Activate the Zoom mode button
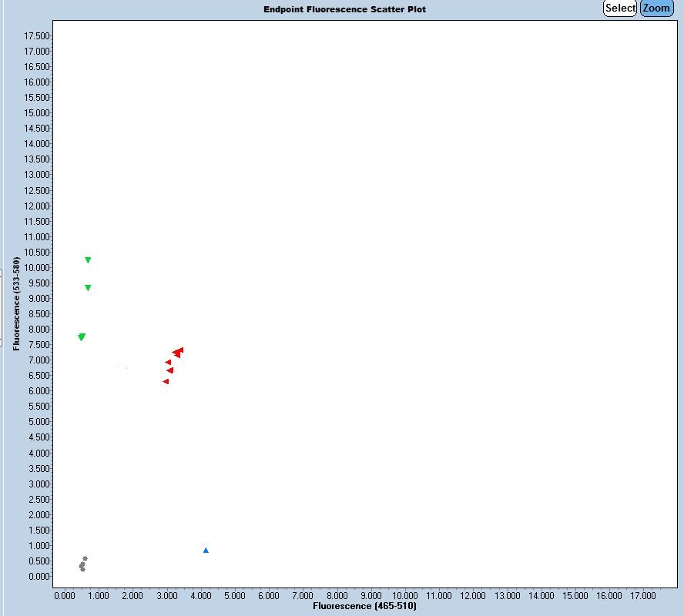 656,8
